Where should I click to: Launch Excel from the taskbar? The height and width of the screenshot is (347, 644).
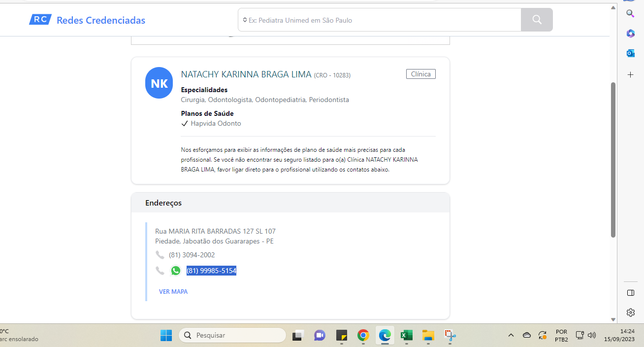pyautogui.click(x=406, y=336)
